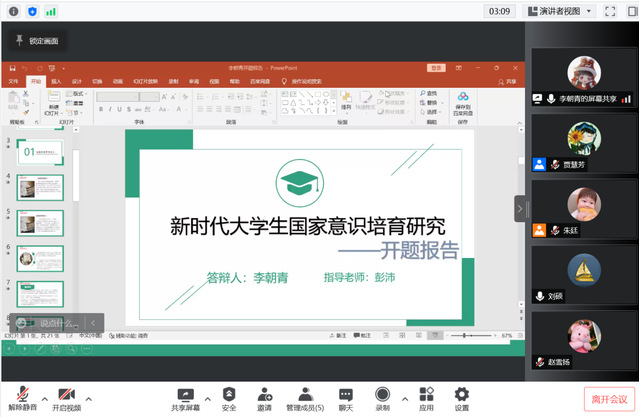Collapse participant panel with side arrow
The image size is (639, 417).
(519, 208)
